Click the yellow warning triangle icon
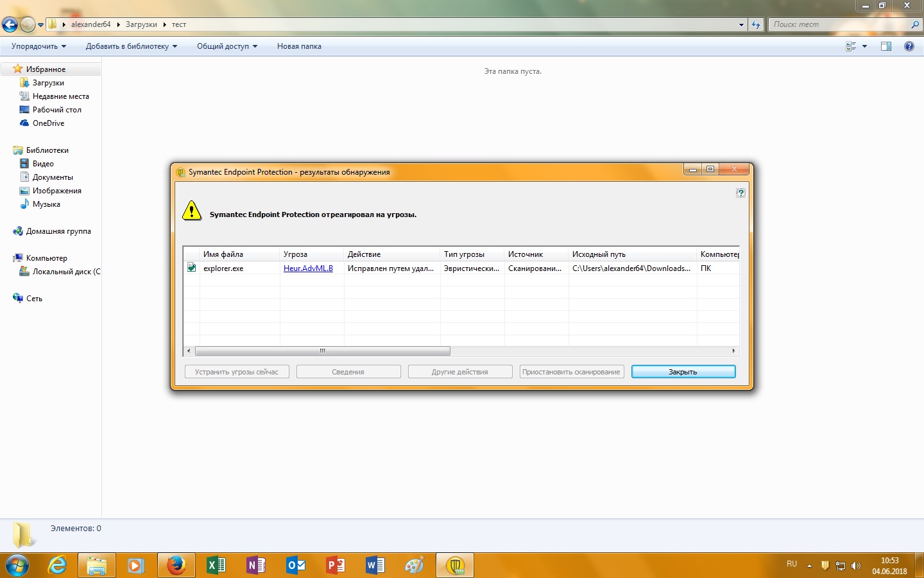924x578 pixels. click(192, 211)
